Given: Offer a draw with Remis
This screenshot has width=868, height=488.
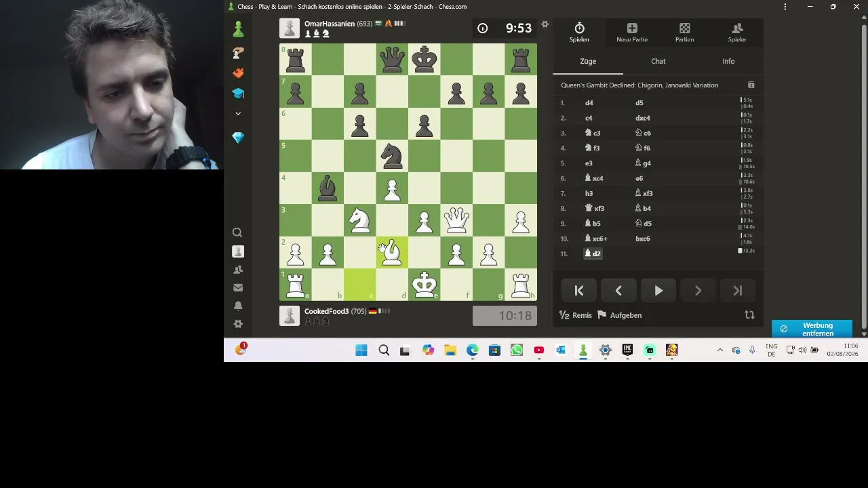Looking at the screenshot, I should [x=575, y=315].
